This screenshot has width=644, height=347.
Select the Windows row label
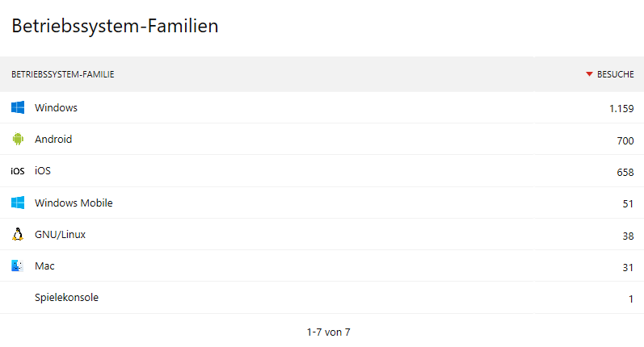click(56, 107)
